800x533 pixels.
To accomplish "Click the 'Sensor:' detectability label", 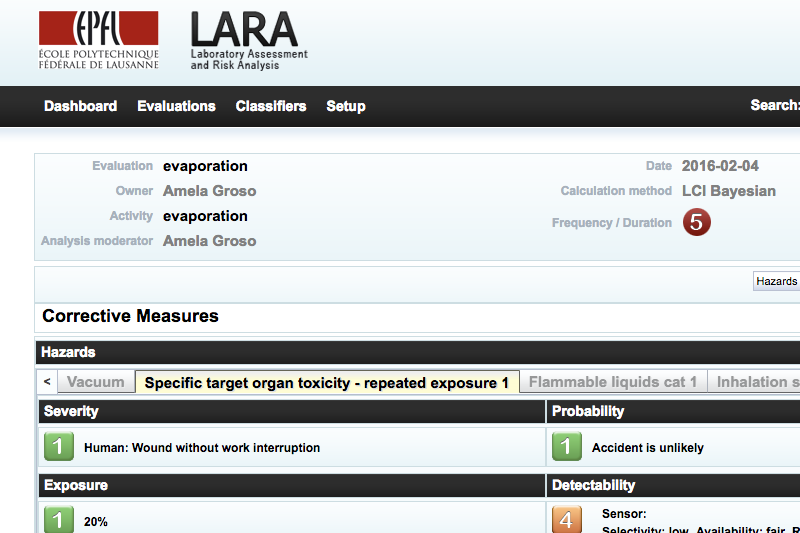I will click(x=624, y=514).
